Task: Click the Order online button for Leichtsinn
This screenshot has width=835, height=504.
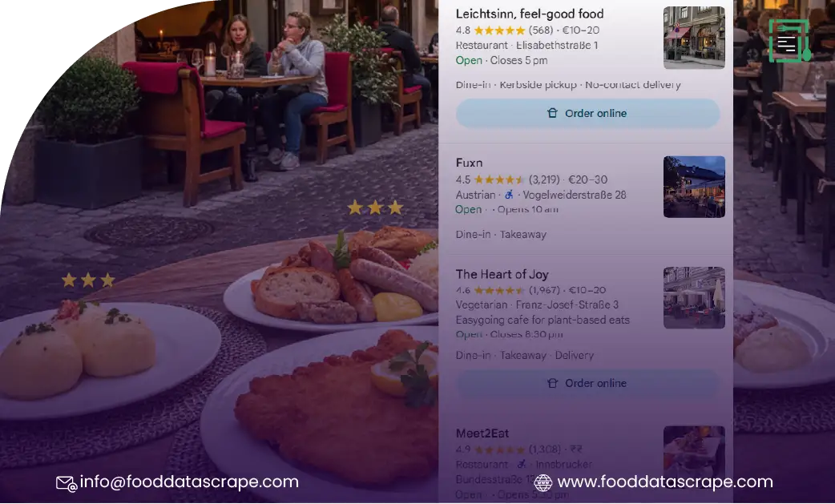Action: click(x=588, y=113)
